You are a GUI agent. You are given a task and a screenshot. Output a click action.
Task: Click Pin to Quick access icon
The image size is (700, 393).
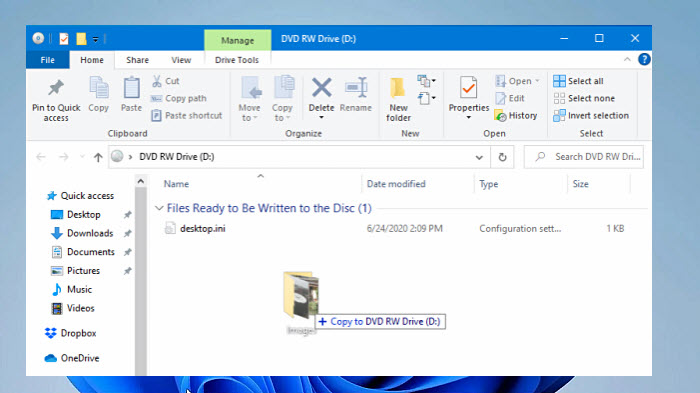(x=56, y=88)
